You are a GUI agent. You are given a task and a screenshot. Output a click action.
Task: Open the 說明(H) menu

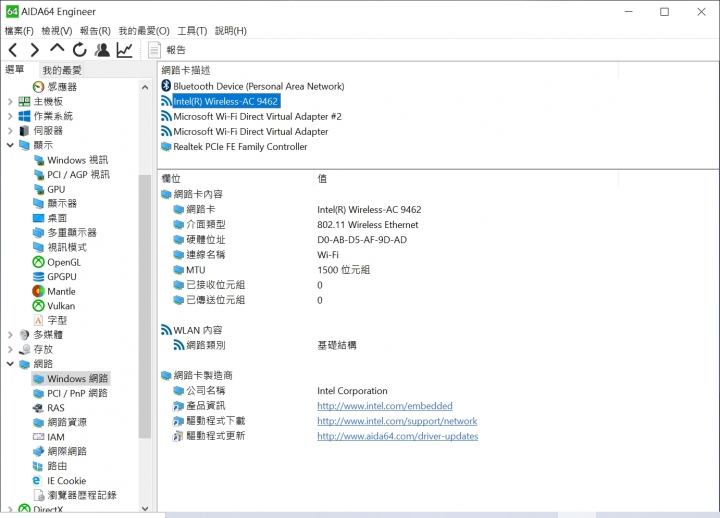(231, 31)
